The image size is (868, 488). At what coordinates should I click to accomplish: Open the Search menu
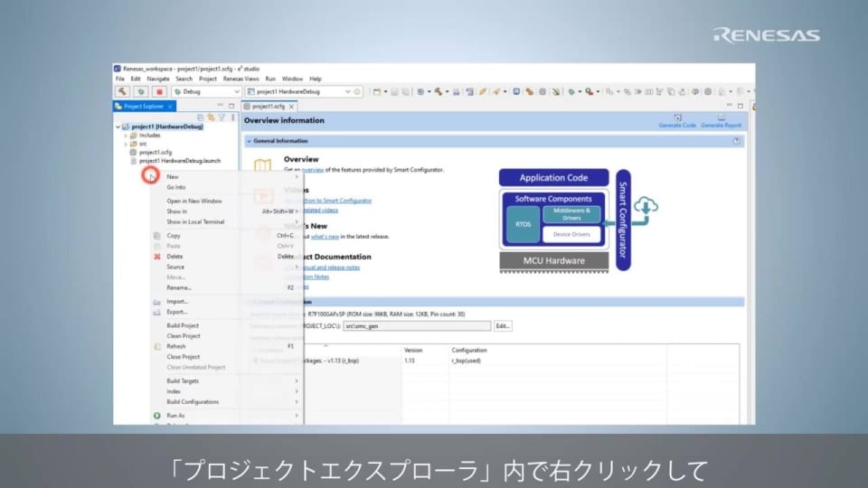(184, 80)
